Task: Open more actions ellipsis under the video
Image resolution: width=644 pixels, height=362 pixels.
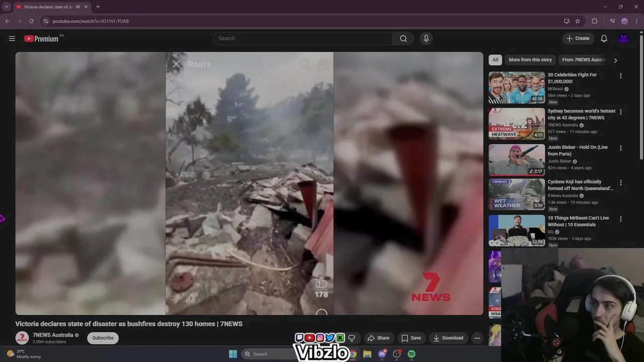Action: [477, 338]
